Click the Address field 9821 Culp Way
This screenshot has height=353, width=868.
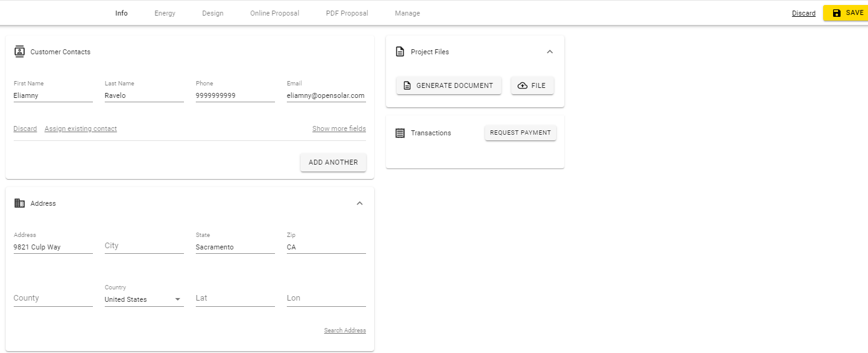click(x=53, y=247)
